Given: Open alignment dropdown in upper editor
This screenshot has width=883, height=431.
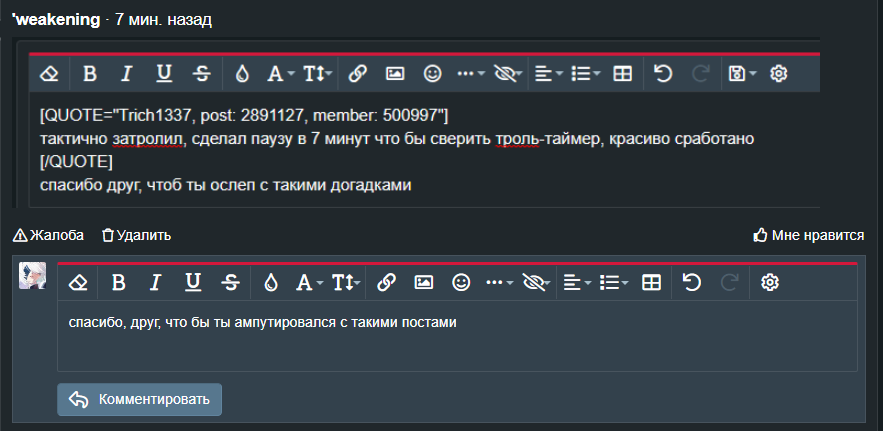Looking at the screenshot, I should tap(548, 74).
